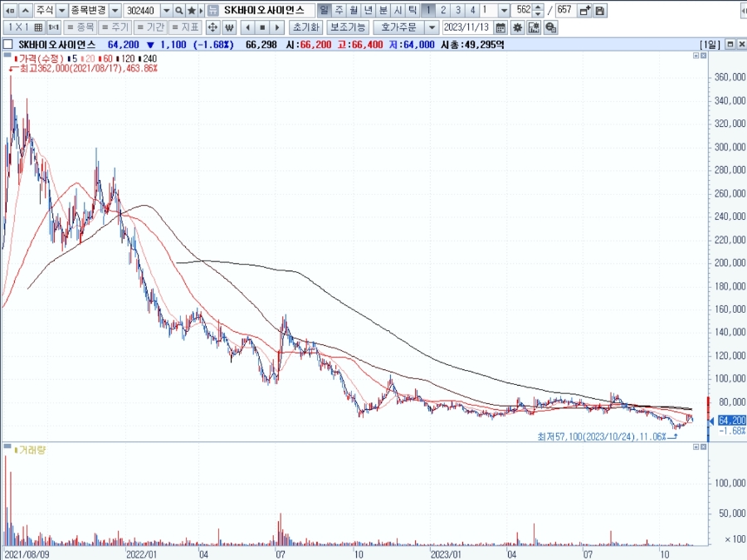Click the 20-day moving average legend swatch

point(82,59)
